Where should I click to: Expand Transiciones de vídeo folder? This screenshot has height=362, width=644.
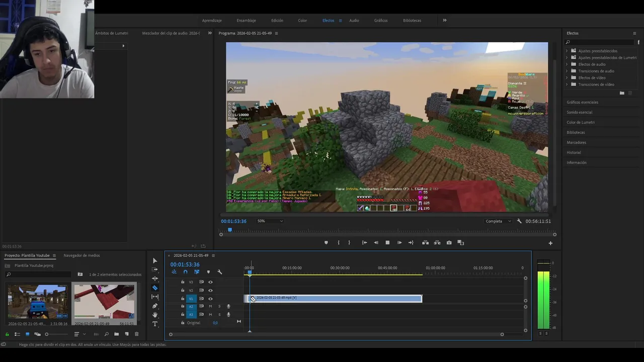point(567,84)
